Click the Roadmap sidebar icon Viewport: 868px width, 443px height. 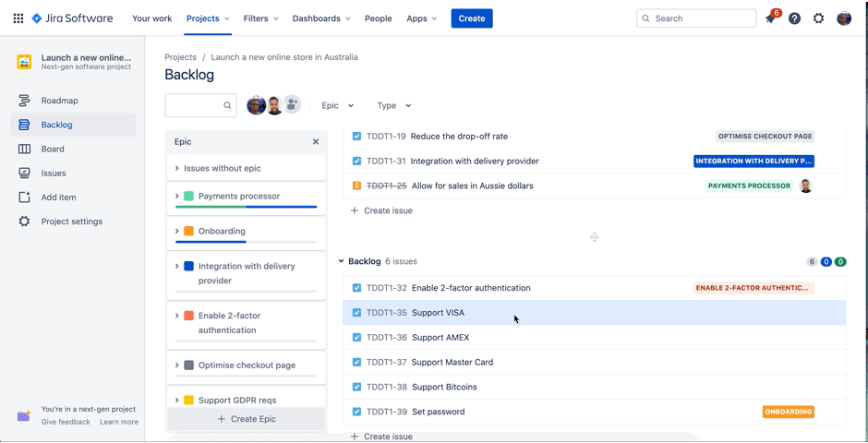(x=24, y=101)
